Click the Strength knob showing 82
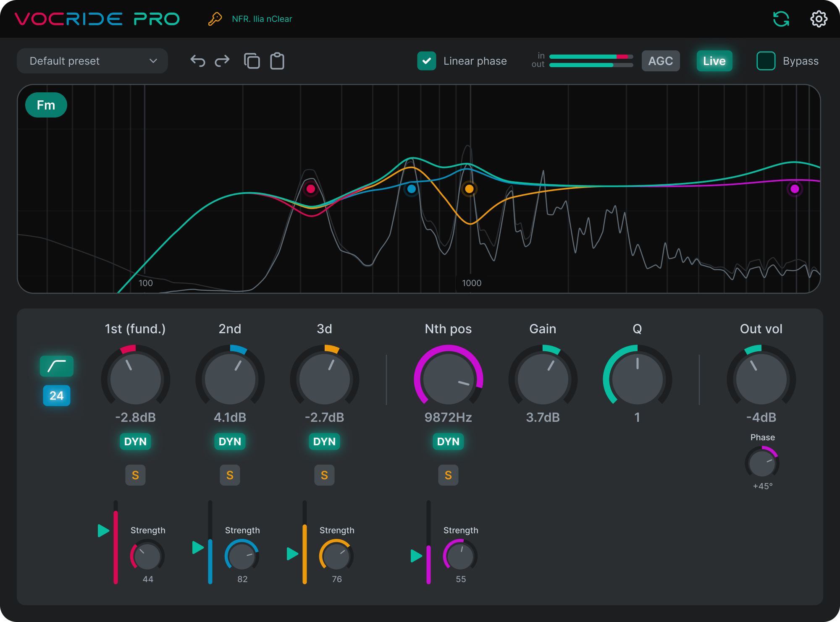The width and height of the screenshot is (840, 622). [242, 557]
